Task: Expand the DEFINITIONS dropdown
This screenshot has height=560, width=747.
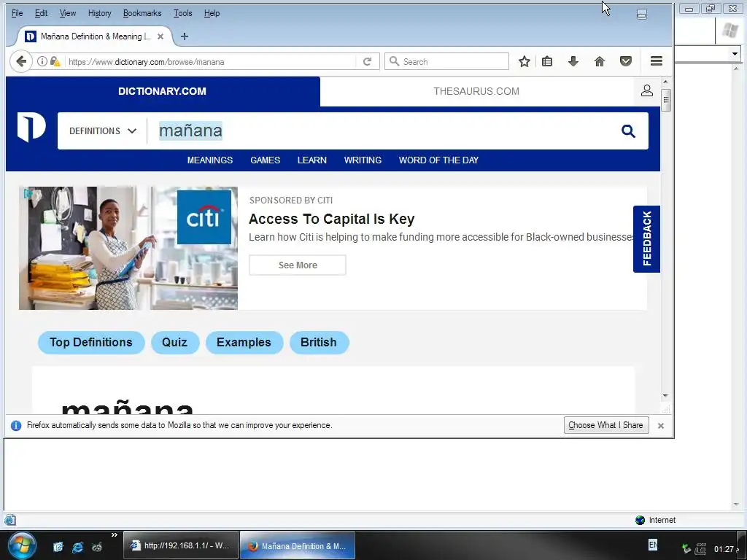Action: 103,131
